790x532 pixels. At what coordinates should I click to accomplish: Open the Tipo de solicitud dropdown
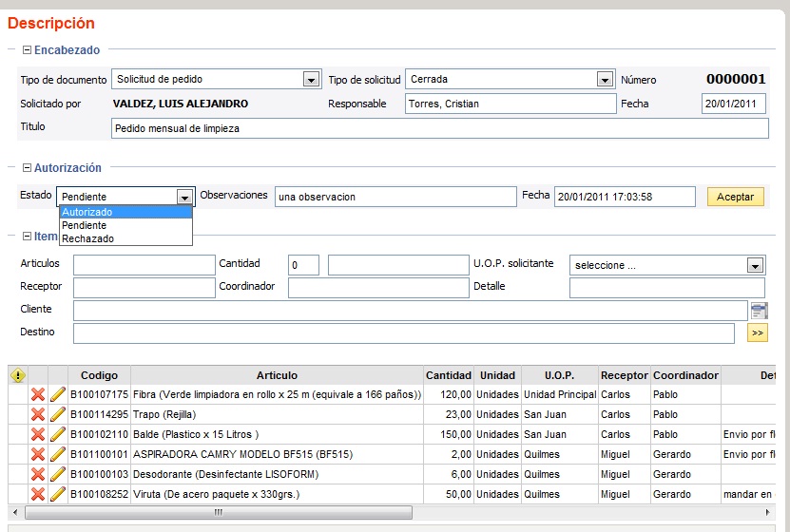tap(605, 80)
